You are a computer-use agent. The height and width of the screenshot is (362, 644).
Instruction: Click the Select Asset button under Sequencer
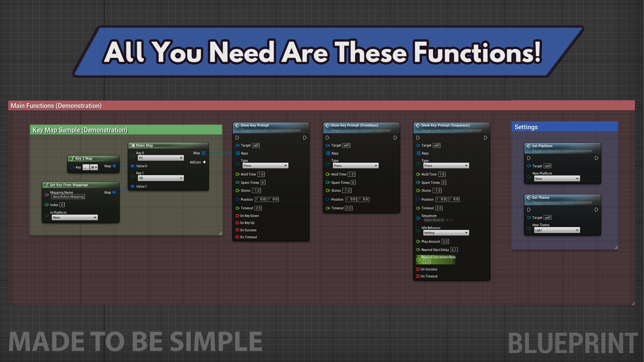tap(433, 220)
